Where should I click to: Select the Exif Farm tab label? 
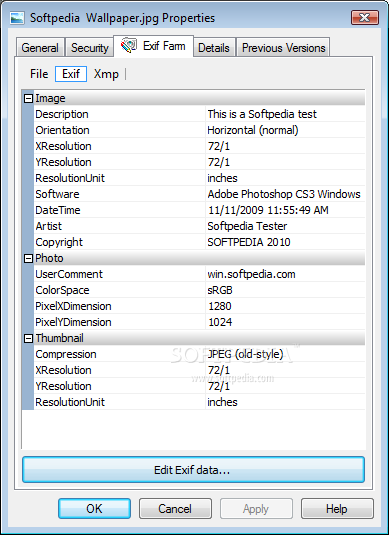tap(164, 46)
